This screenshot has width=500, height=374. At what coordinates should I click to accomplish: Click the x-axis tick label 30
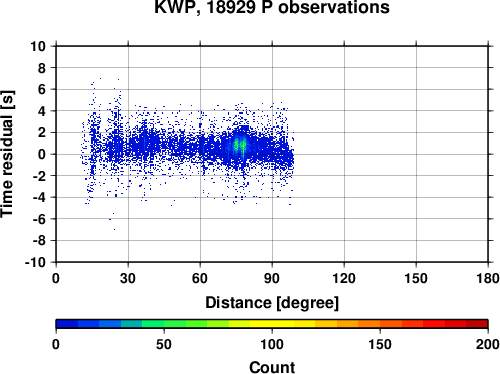point(128,278)
